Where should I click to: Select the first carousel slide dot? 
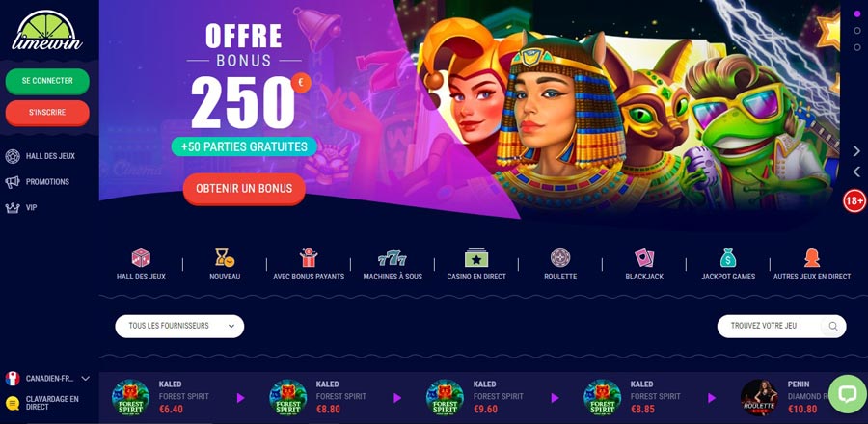point(857,14)
